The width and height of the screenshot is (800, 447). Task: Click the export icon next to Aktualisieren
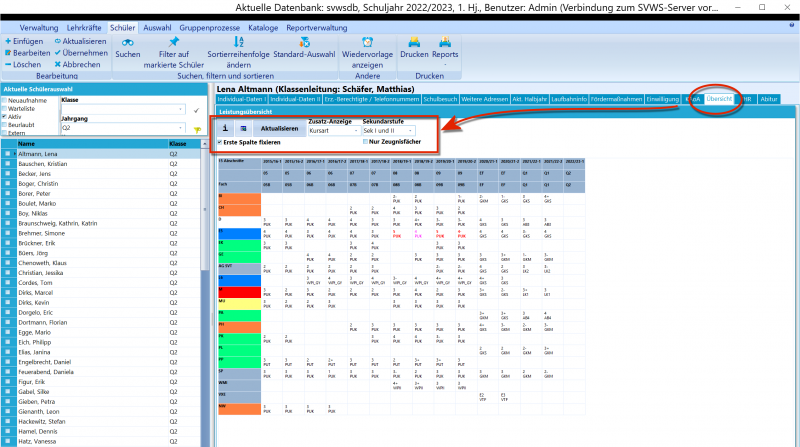coord(243,128)
